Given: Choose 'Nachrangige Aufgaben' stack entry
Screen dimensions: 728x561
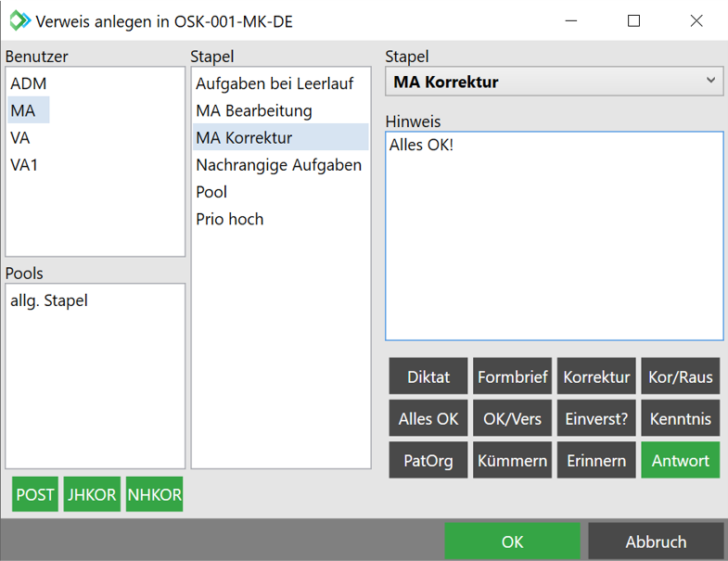Looking at the screenshot, I should point(278,165).
